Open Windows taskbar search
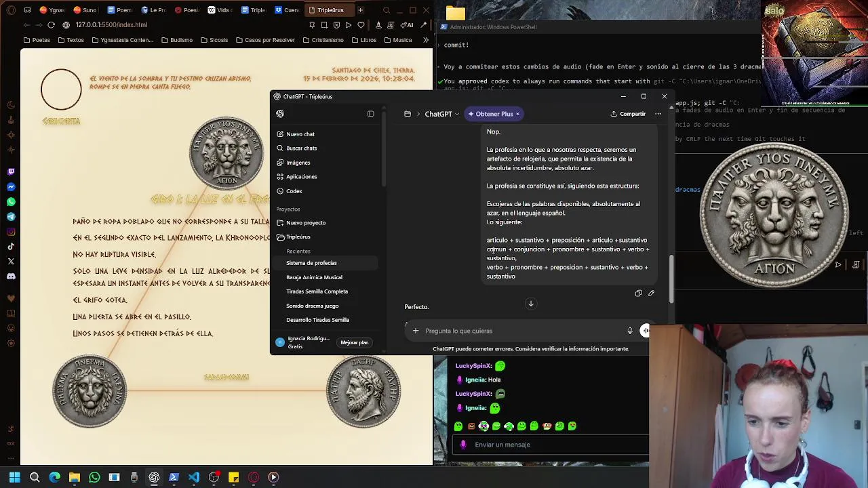The image size is (868, 488). click(35, 477)
